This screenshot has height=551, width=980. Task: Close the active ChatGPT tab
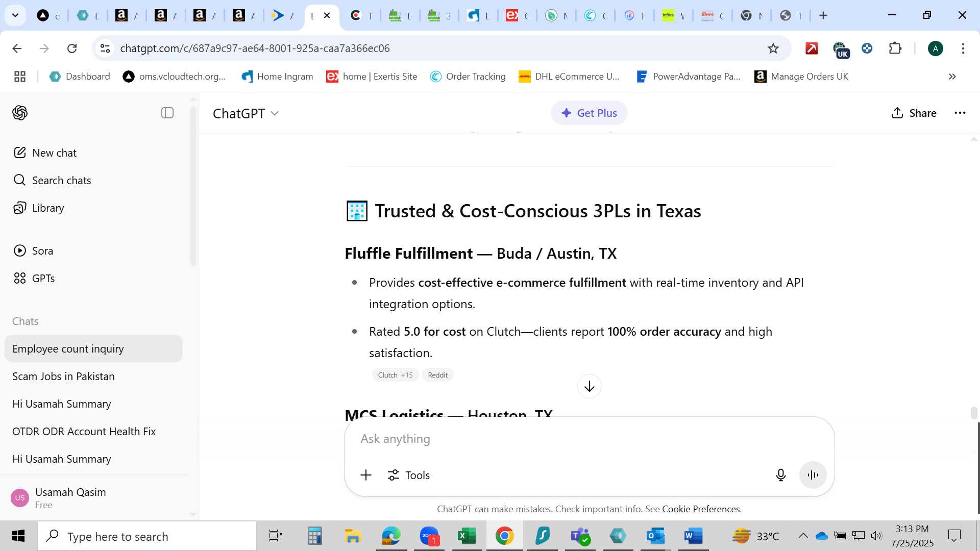pos(327,15)
